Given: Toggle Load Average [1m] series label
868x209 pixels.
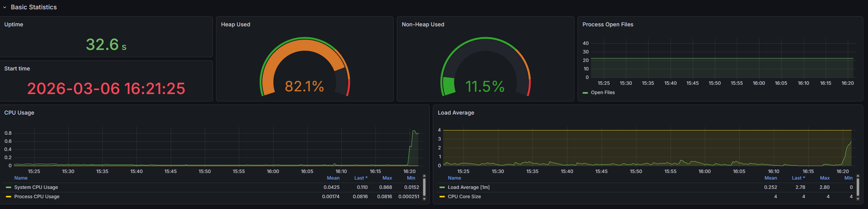Looking at the screenshot, I should tap(469, 187).
